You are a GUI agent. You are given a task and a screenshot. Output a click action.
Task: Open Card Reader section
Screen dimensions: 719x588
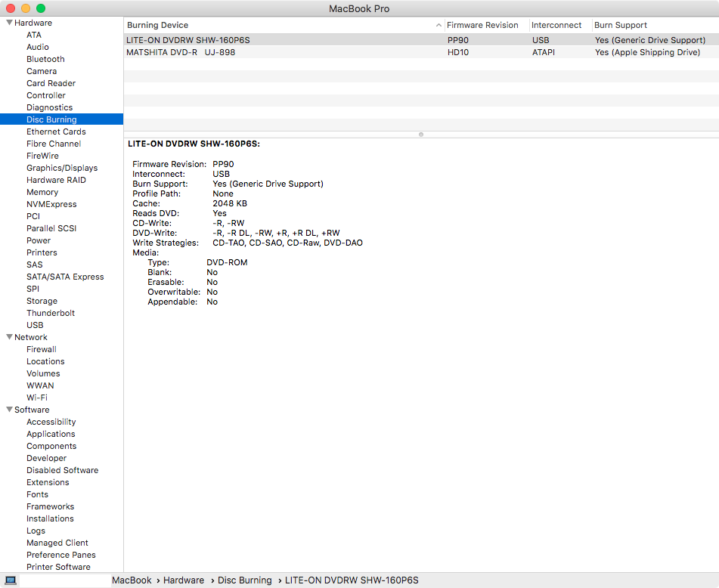51,83
